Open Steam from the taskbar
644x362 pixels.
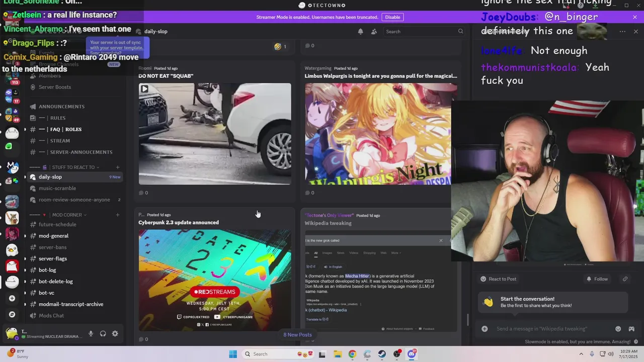tap(382, 354)
